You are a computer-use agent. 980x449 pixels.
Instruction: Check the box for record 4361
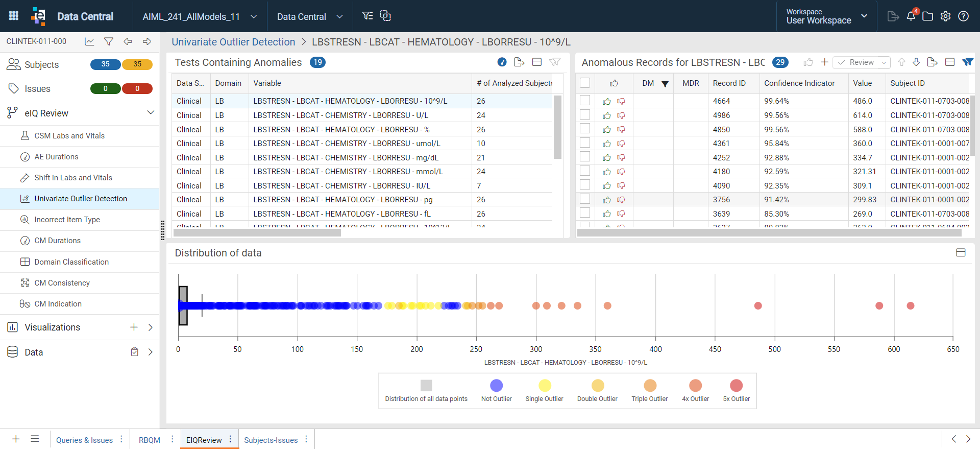(585, 143)
